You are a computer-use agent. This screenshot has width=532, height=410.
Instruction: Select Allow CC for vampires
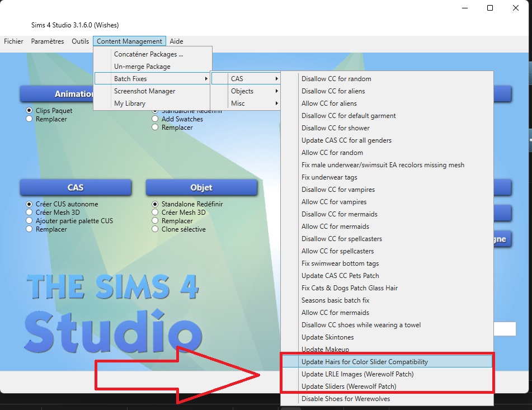(387, 202)
